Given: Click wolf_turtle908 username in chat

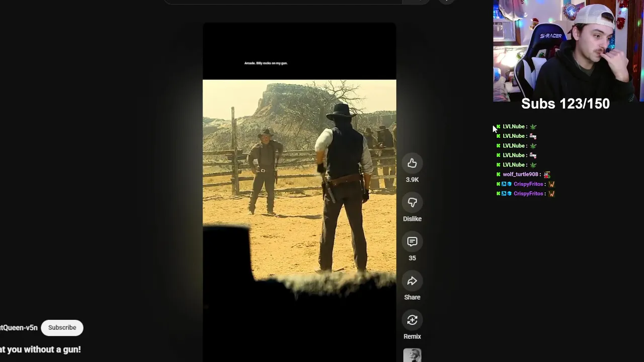Looking at the screenshot, I should (x=521, y=174).
